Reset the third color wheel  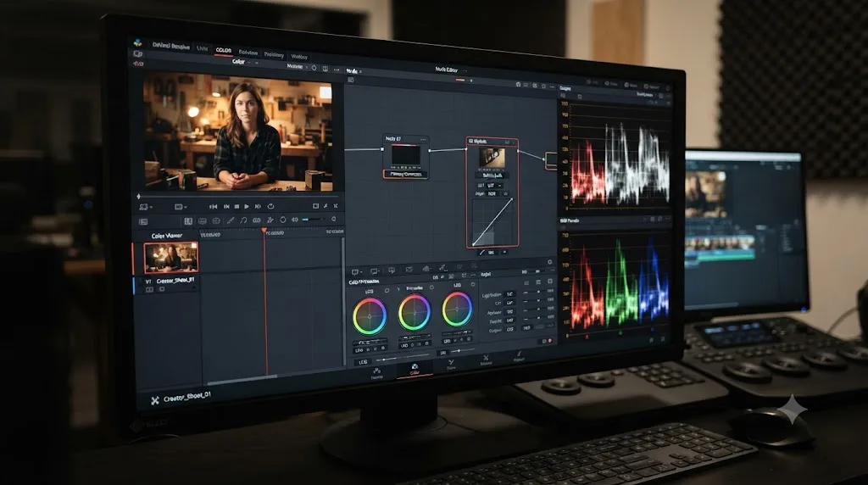pos(473,285)
